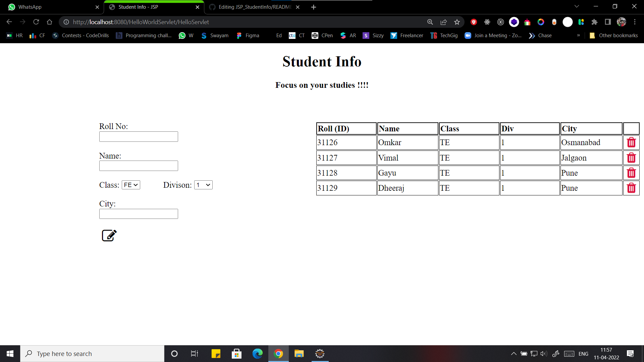Reload the page with the refresh button
Viewport: 644px width, 362px height.
(x=36, y=22)
